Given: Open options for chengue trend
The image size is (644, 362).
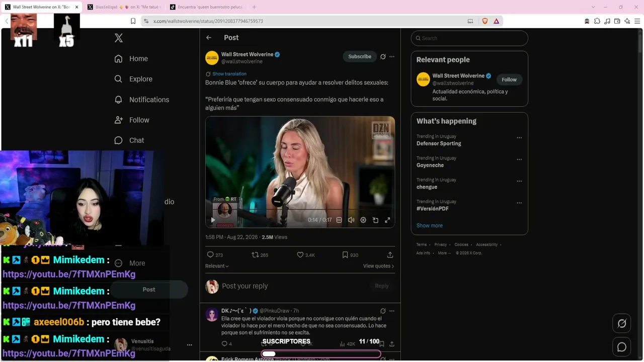Looking at the screenshot, I should coord(519,181).
